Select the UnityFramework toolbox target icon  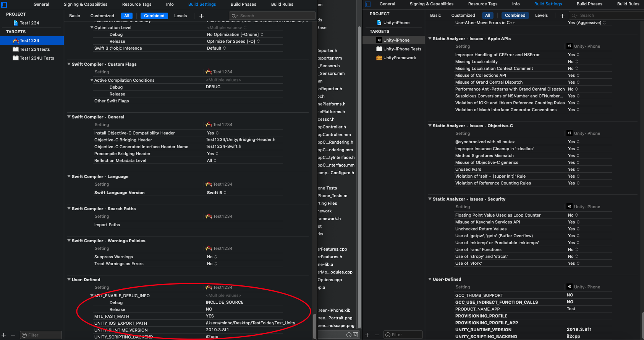pos(379,58)
